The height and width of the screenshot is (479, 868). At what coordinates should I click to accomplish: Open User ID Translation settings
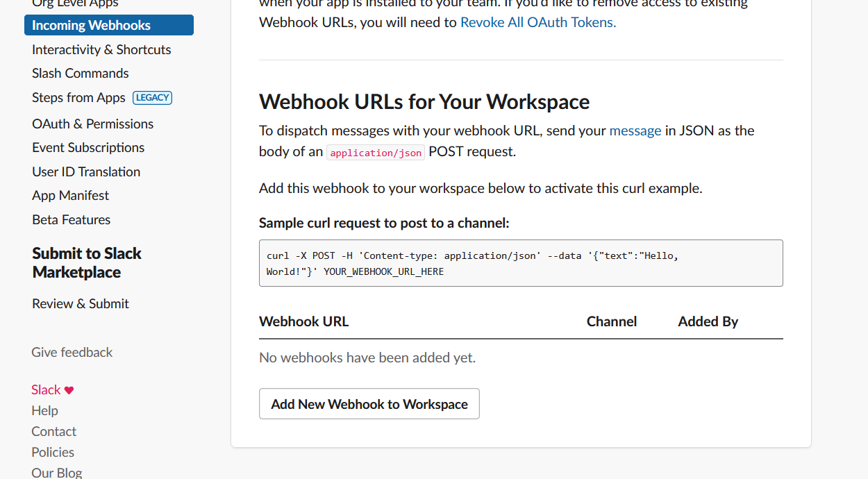point(86,172)
